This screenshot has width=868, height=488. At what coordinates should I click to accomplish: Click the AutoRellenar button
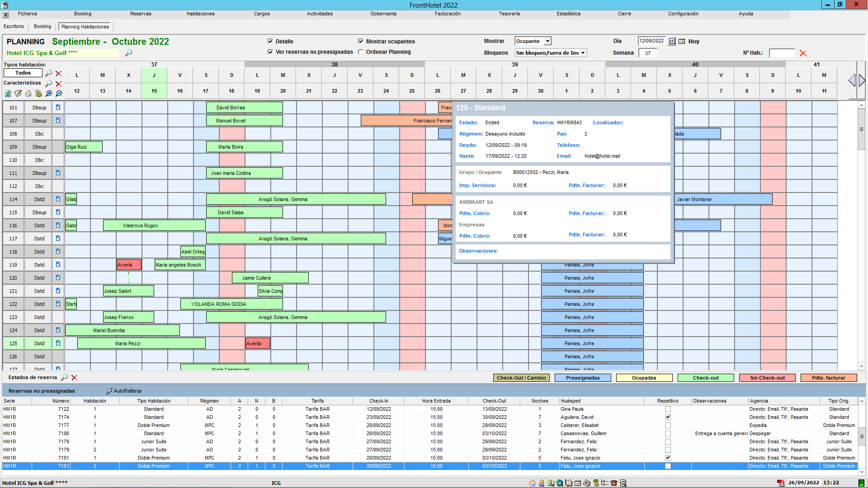[x=124, y=391]
